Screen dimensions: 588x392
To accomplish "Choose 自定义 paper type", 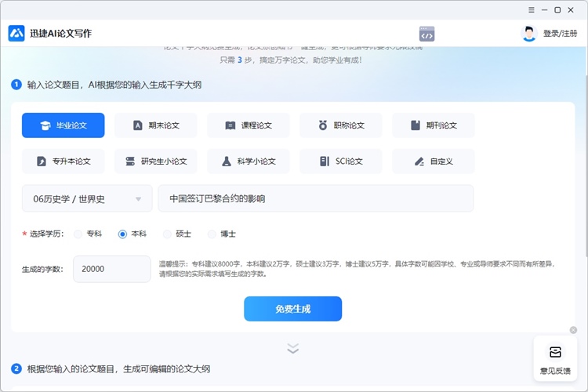I will click(x=434, y=162).
